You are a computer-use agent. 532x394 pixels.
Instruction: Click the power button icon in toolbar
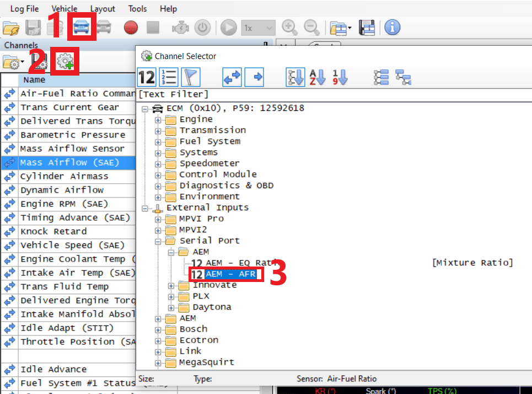[x=202, y=28]
